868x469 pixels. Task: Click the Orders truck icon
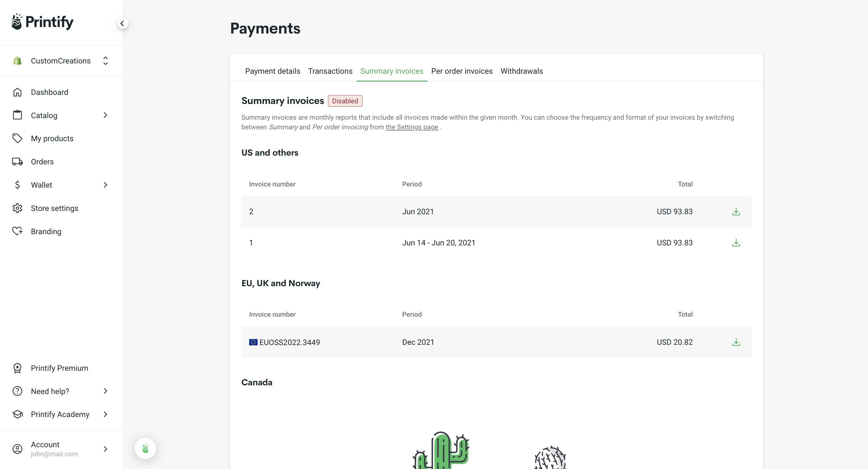coord(17,161)
